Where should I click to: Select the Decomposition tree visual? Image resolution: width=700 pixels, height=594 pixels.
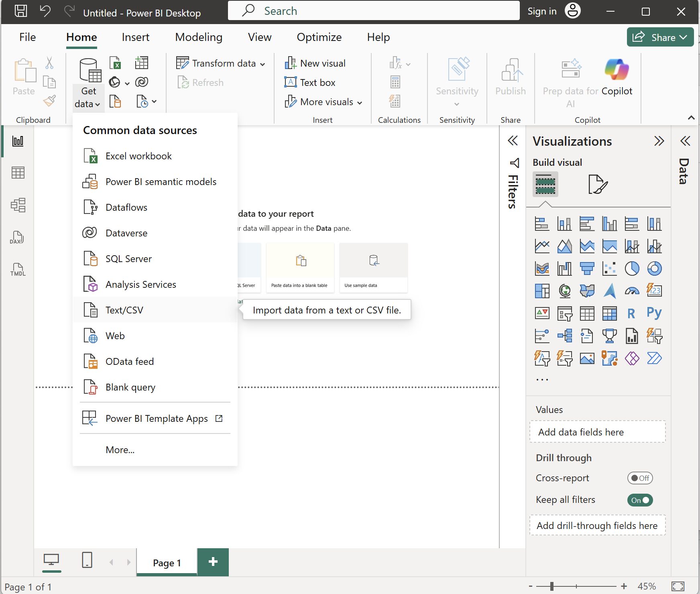[564, 336]
